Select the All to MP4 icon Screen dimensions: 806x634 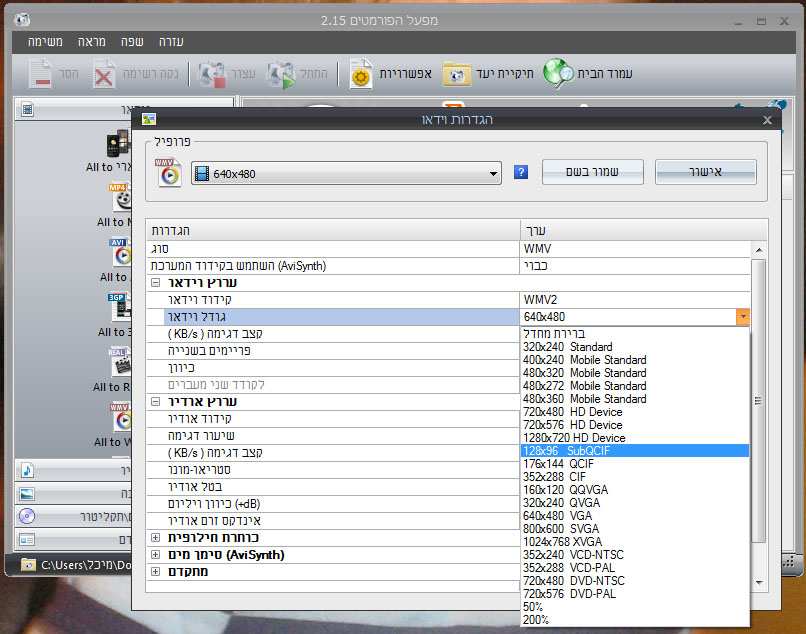[120, 197]
